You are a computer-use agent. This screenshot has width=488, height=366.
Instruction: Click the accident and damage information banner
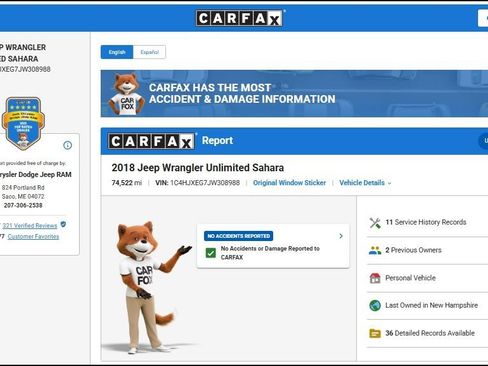click(x=294, y=93)
